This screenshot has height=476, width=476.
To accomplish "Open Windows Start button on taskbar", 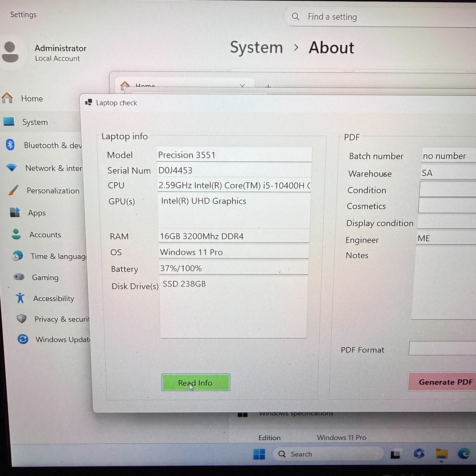I will pos(259,454).
